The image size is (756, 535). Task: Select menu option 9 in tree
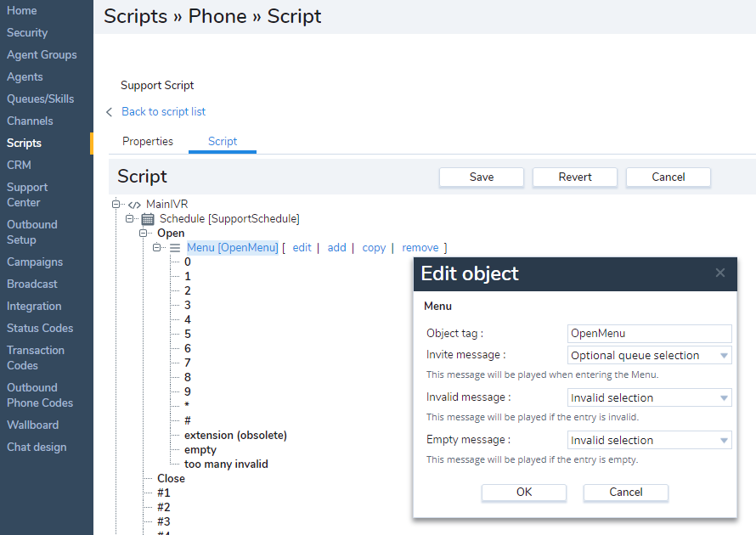[x=188, y=391]
